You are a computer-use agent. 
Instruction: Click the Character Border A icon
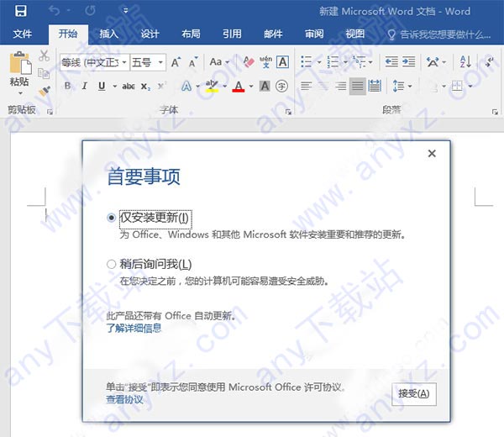tap(283, 61)
